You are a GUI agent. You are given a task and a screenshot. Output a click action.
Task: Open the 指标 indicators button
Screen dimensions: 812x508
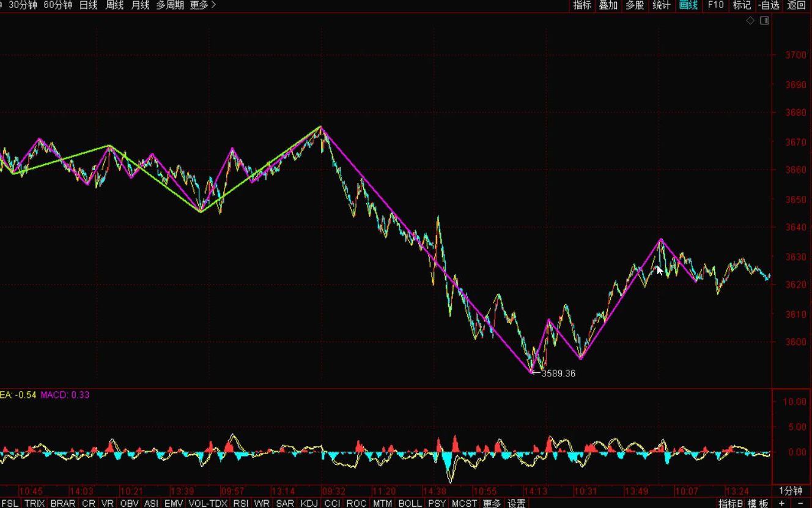(x=582, y=5)
